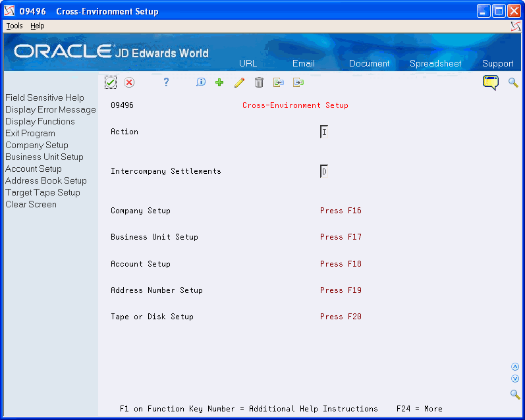Screen dimensions: 525x420
Task: Click Target Tape Setup sidebar link
Action: point(43,192)
